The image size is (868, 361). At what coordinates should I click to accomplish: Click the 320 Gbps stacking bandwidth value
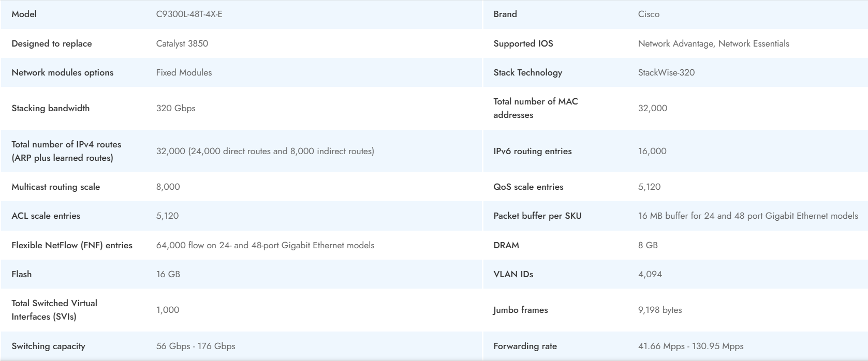pyautogui.click(x=175, y=108)
